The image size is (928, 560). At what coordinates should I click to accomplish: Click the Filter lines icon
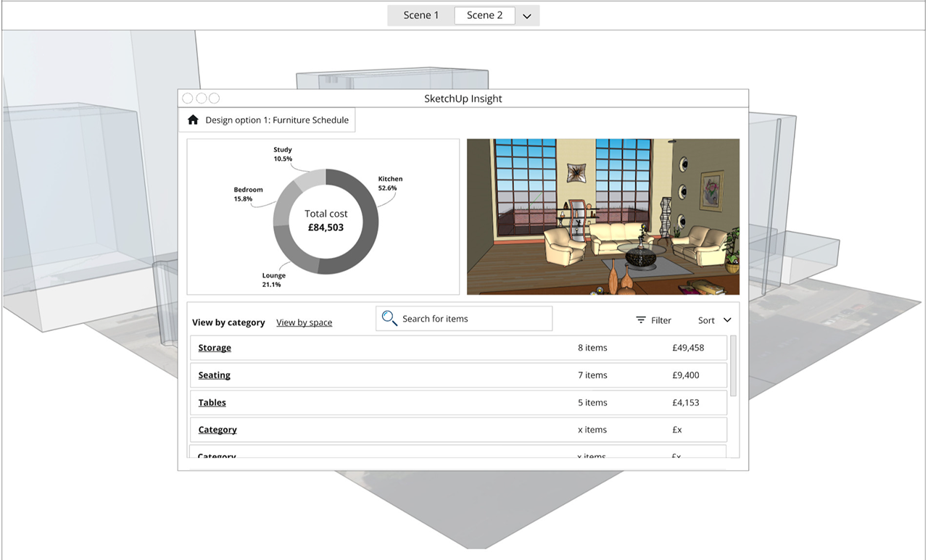641,320
